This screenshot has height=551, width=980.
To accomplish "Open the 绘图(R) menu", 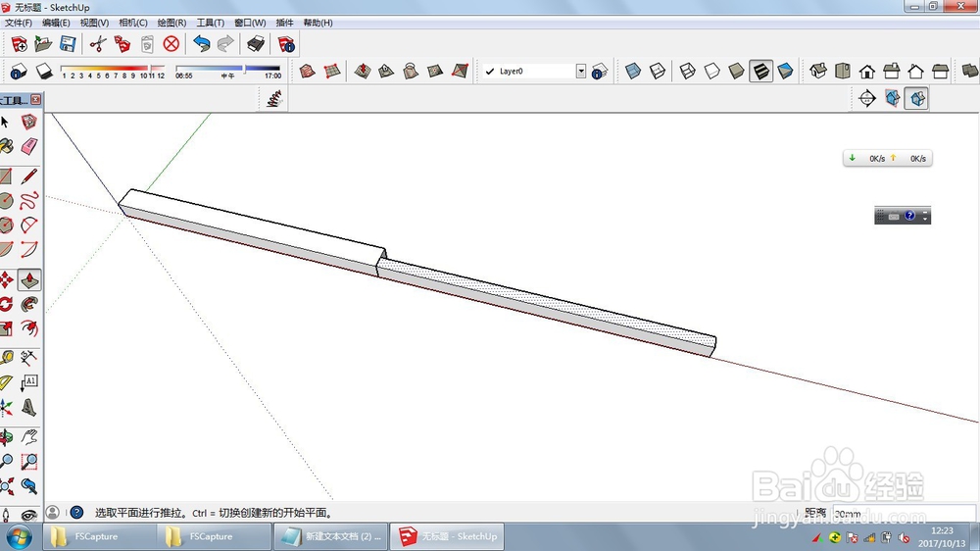I will (x=171, y=23).
